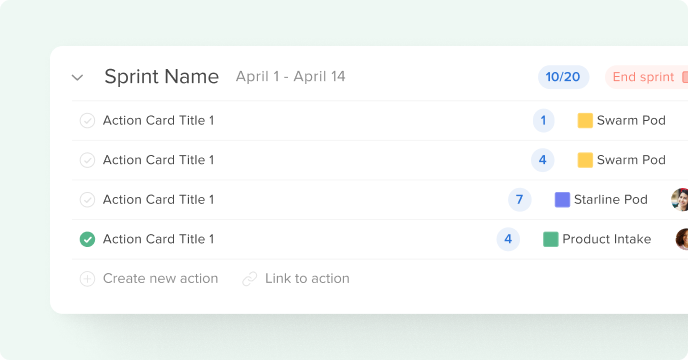Click the plus icon for Create new action
The height and width of the screenshot is (360, 688).
[87, 279]
